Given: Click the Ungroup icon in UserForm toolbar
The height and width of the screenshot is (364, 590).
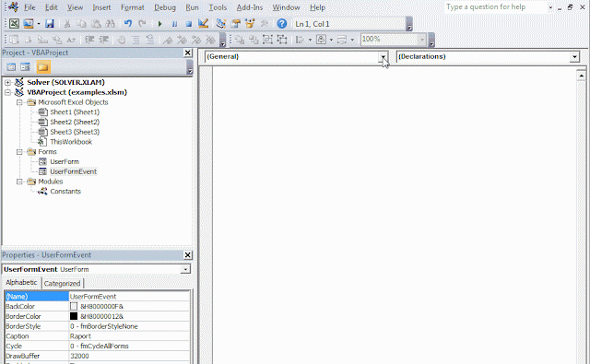Looking at the screenshot, I should 282,40.
